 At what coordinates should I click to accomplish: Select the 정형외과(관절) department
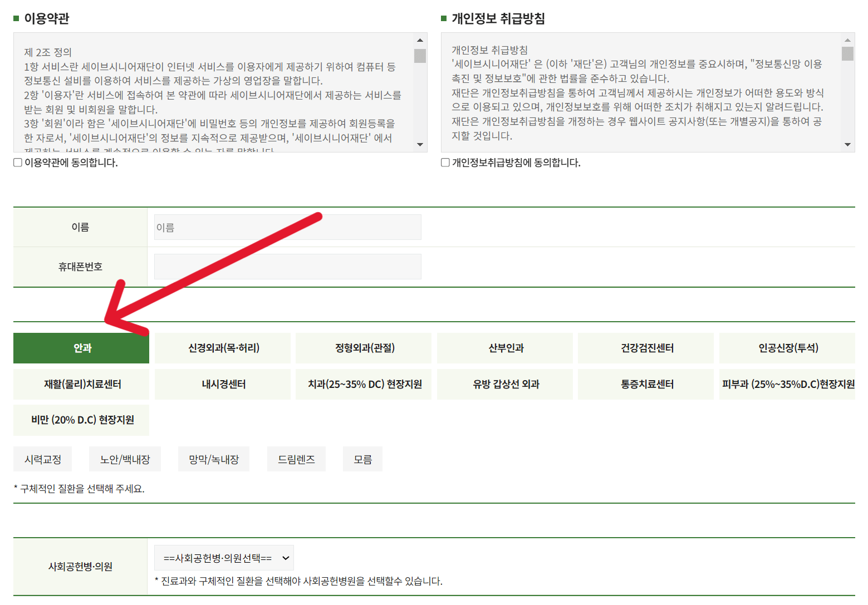(x=364, y=348)
